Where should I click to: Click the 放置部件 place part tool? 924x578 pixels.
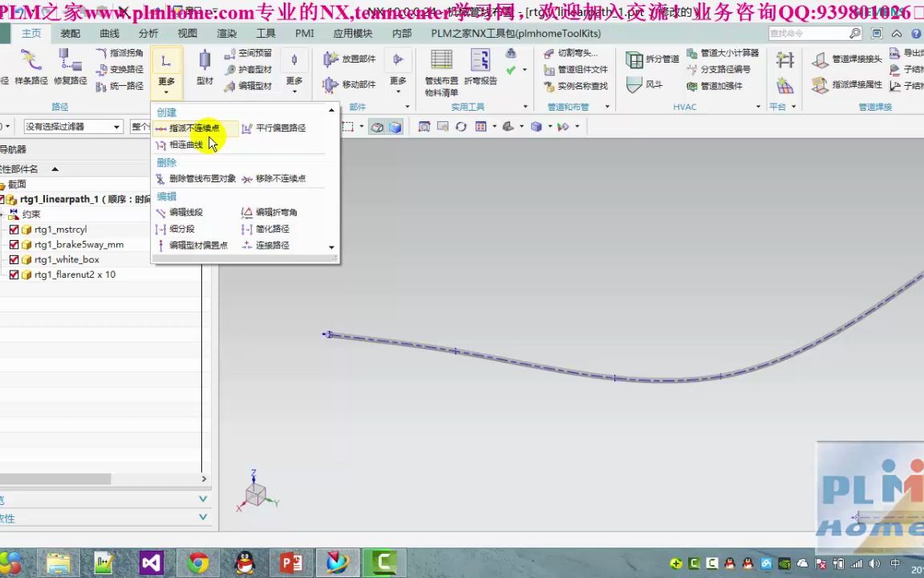(350, 59)
